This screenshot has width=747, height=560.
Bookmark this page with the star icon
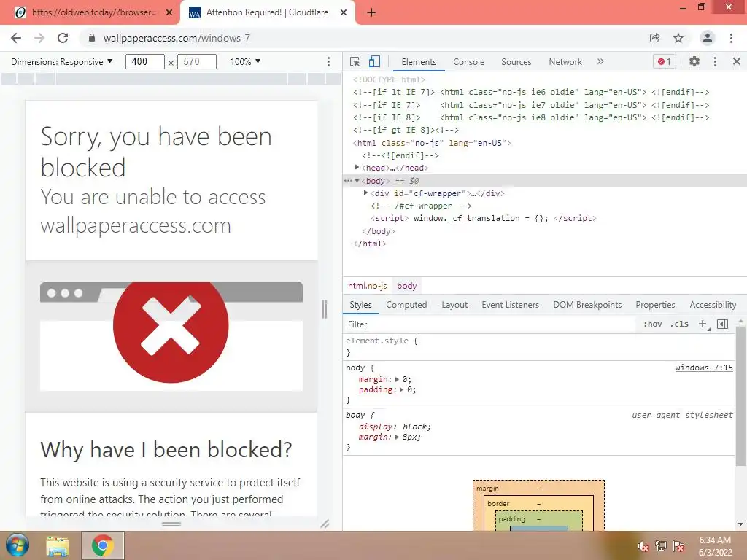[678, 38]
